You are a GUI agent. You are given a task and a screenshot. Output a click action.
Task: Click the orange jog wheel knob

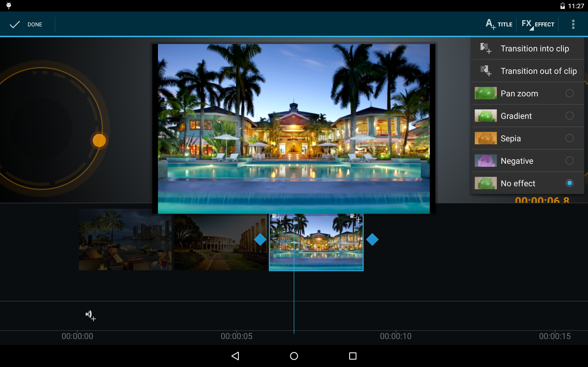(x=99, y=140)
